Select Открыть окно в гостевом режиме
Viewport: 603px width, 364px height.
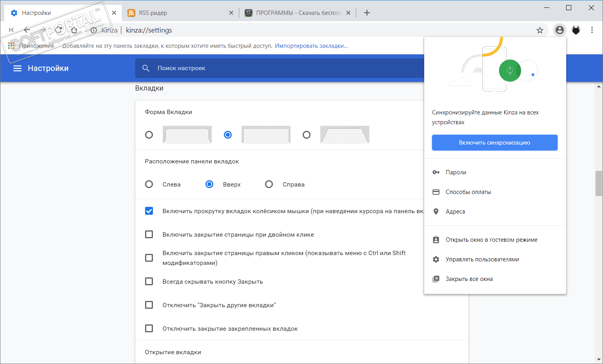click(491, 240)
